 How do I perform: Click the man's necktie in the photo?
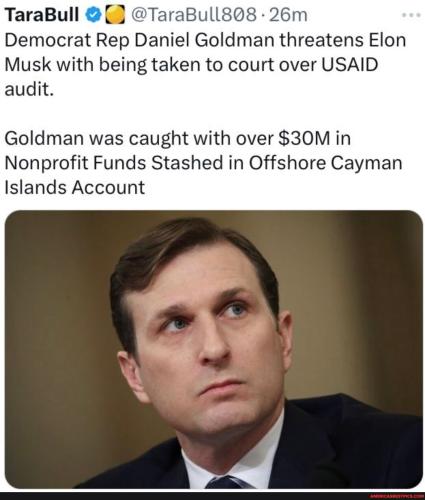click(x=229, y=482)
